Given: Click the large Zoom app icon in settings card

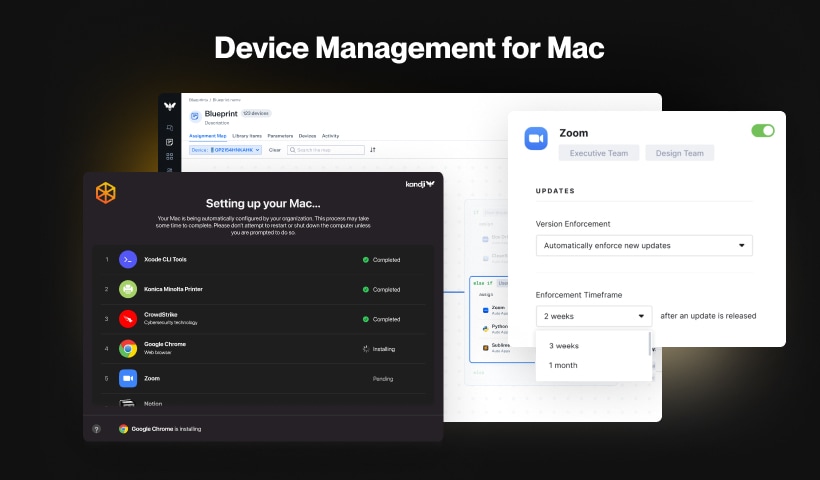Looking at the screenshot, I should tap(536, 139).
